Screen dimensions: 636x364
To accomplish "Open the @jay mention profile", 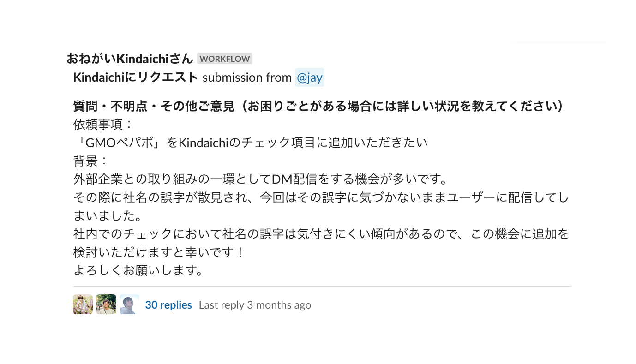I will pyautogui.click(x=310, y=77).
